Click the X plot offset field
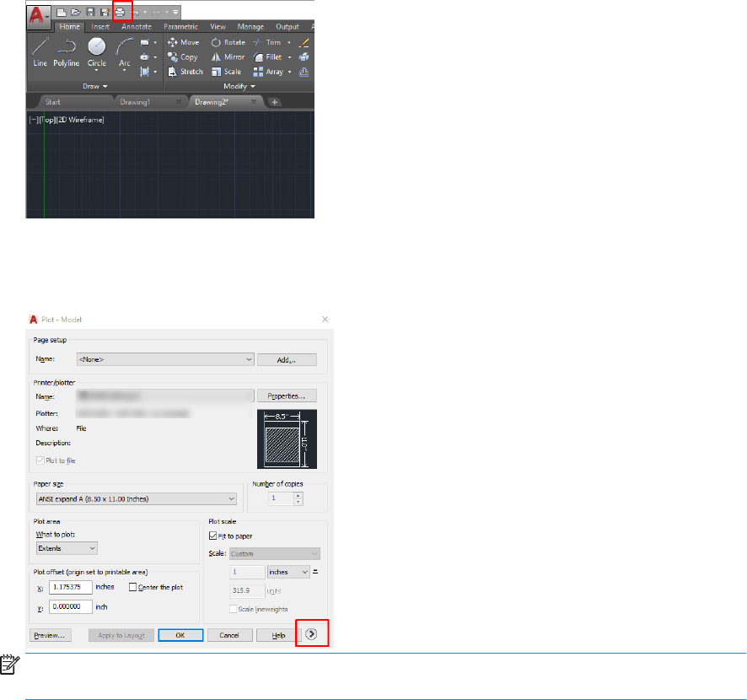This screenshot has height=700, width=747. [71, 587]
